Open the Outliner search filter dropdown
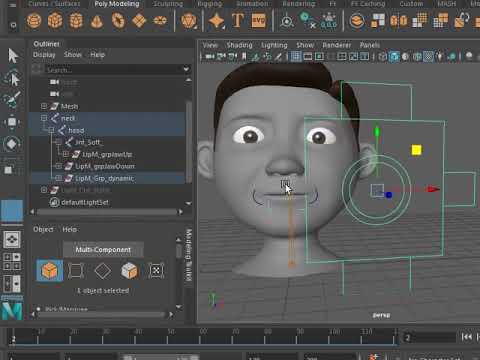 click(x=186, y=69)
